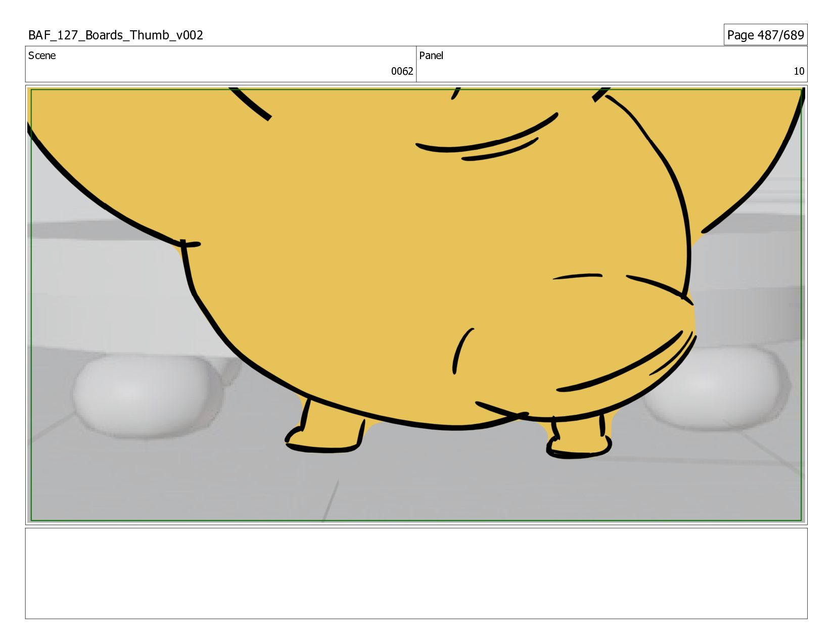
Task: Click the Panel label
Action: [x=431, y=56]
